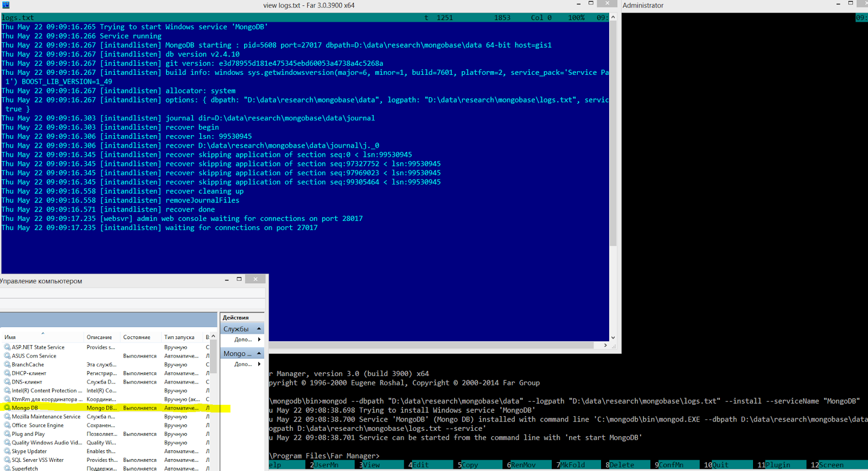Click the Office Source Engine gear icon
This screenshot has width=868, height=471.
[8, 425]
